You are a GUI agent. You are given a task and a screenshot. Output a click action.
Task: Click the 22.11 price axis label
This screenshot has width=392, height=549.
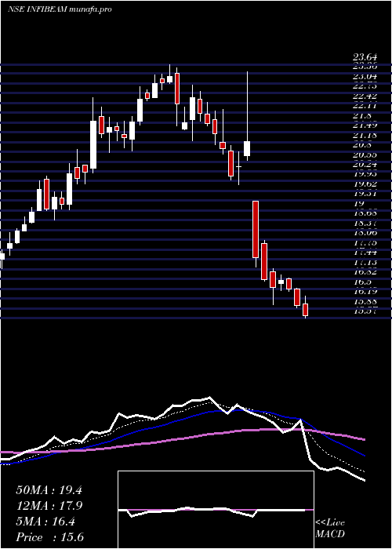(x=365, y=106)
